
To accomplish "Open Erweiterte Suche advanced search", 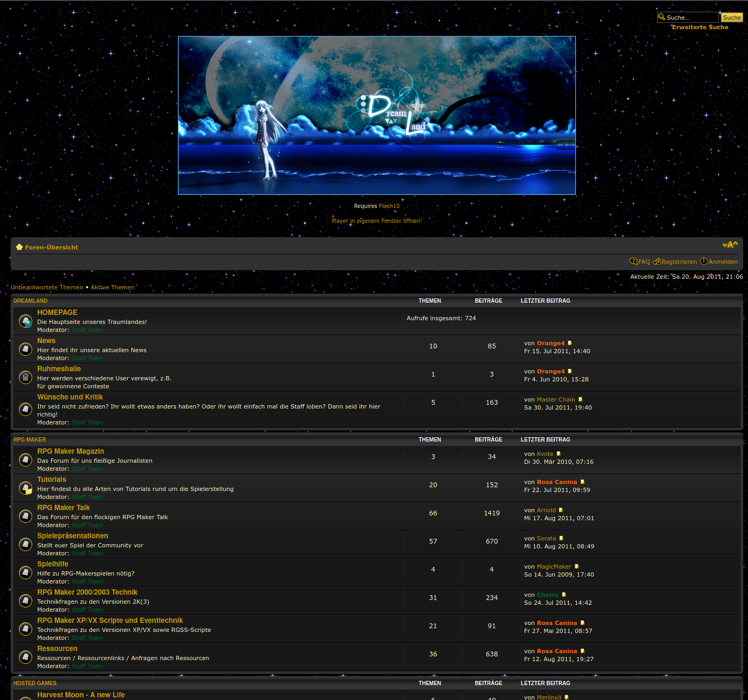I will coord(700,27).
